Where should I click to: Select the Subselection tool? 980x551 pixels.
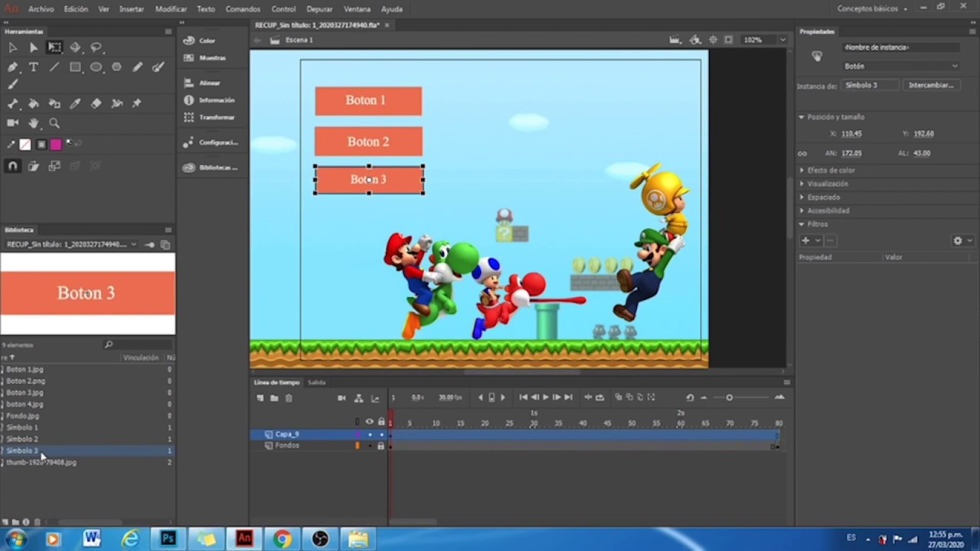coord(34,47)
